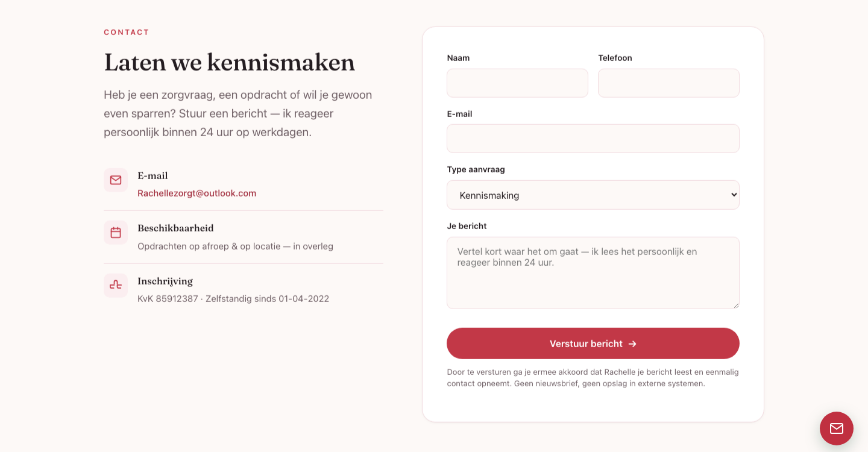Focus the Telefoon input field

tap(668, 83)
